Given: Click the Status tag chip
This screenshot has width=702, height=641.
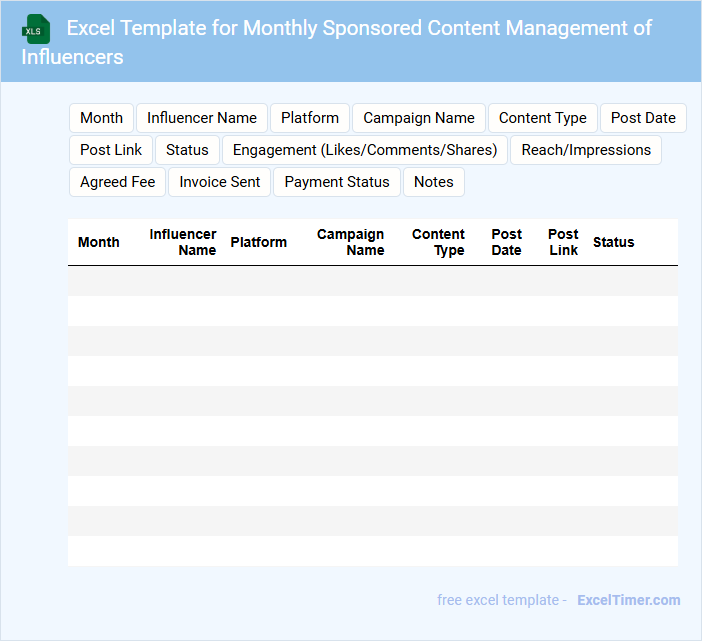Looking at the screenshot, I should coord(187,150).
